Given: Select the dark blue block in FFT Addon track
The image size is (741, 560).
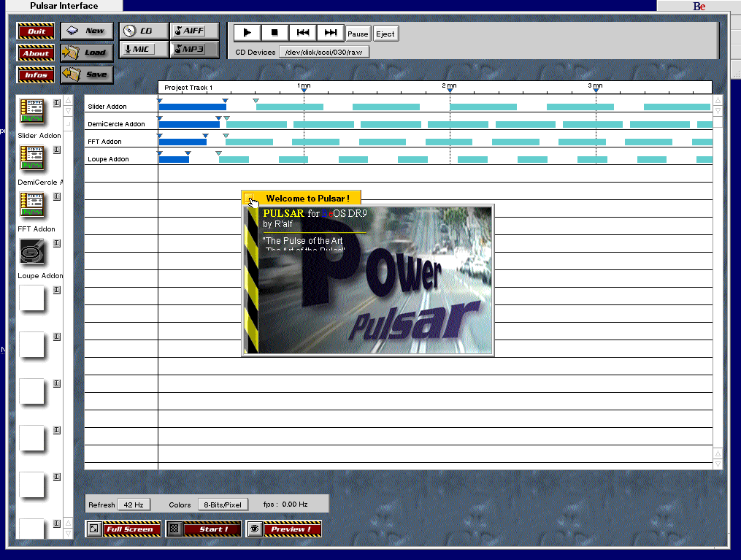Looking at the screenshot, I should [183, 142].
